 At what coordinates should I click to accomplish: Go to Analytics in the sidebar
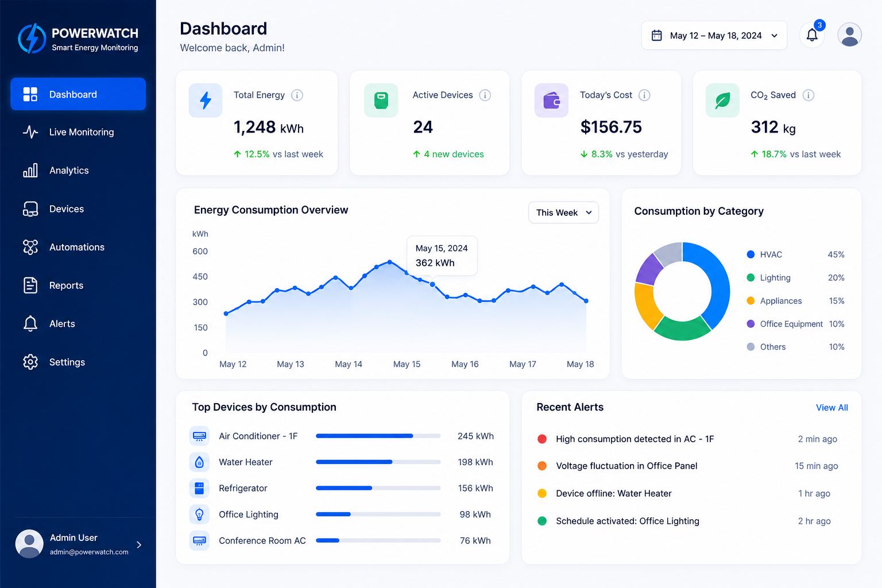[x=78, y=171]
